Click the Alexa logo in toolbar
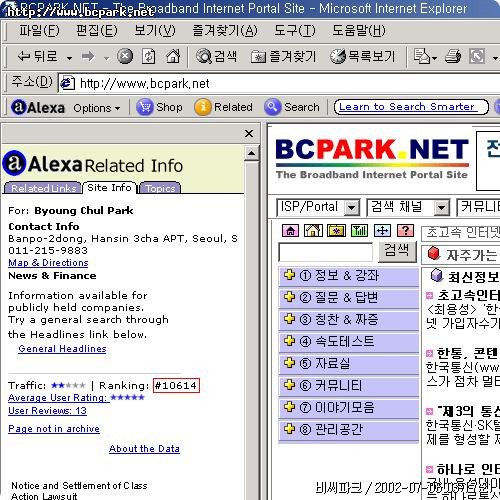Screen dimensions: 500x500 tap(38, 107)
